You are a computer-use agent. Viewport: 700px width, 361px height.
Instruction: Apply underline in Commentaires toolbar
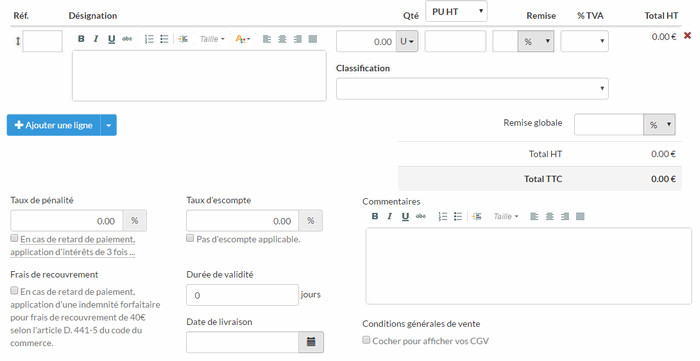[405, 216]
